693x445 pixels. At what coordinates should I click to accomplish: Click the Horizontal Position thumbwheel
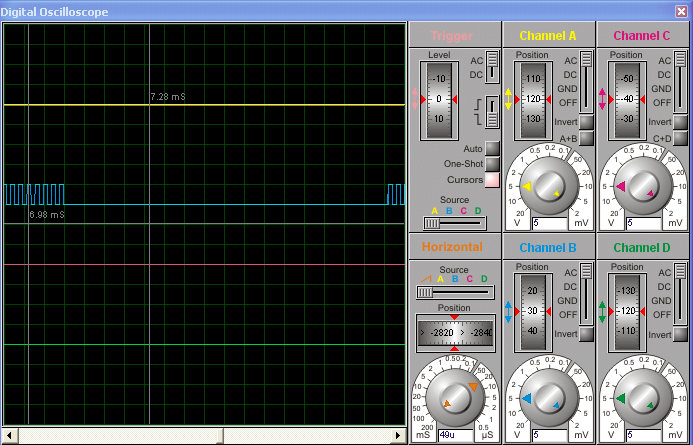tap(455, 332)
